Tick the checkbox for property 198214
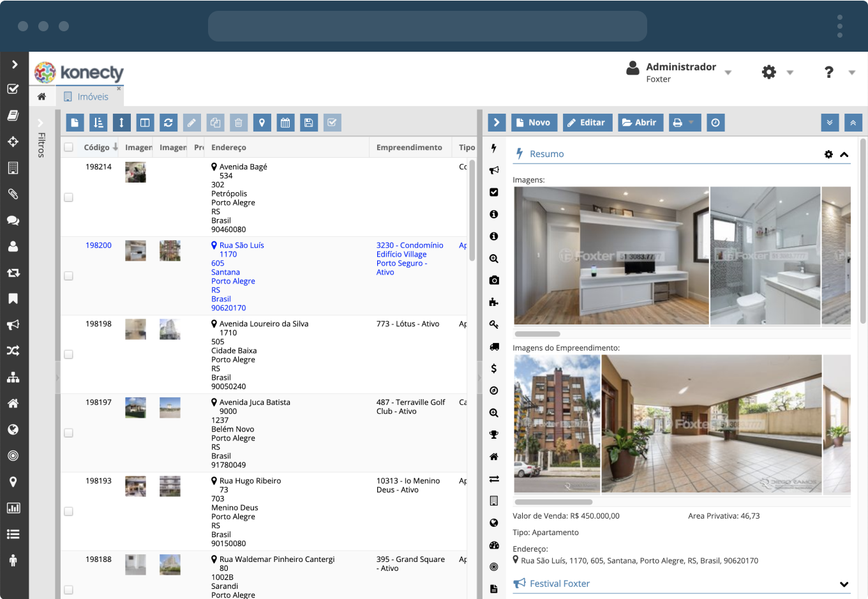The height and width of the screenshot is (599, 868). coord(69,197)
